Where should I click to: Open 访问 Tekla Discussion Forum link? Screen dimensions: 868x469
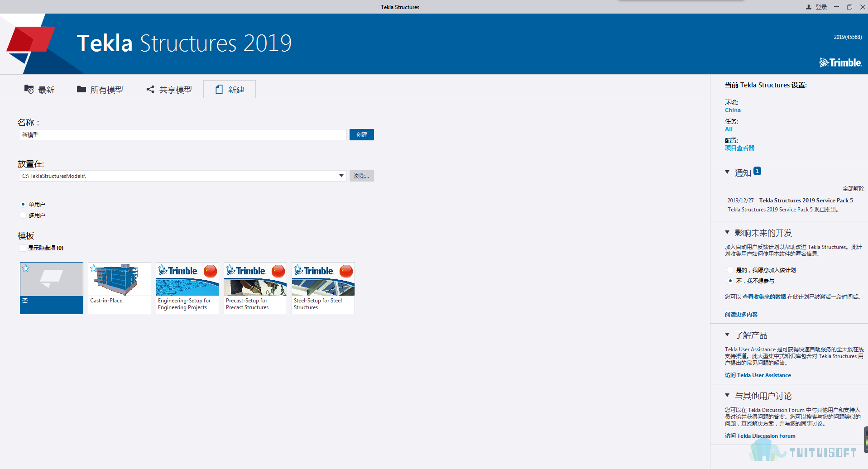click(x=760, y=436)
